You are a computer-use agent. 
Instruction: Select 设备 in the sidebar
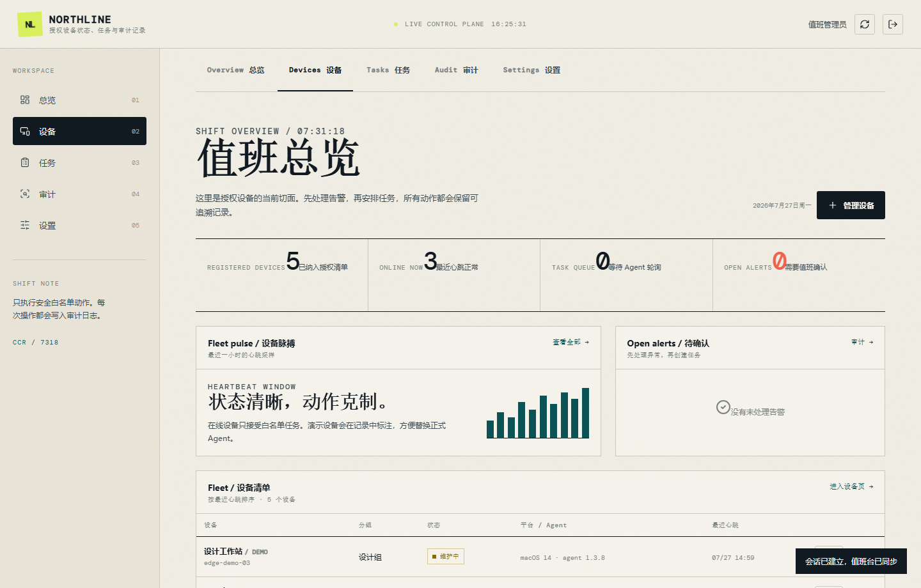coord(79,131)
